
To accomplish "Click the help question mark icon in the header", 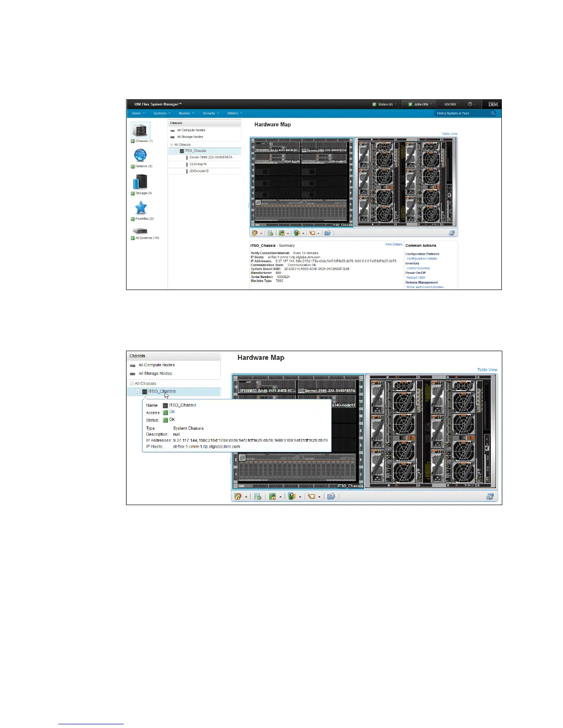I will click(x=470, y=104).
